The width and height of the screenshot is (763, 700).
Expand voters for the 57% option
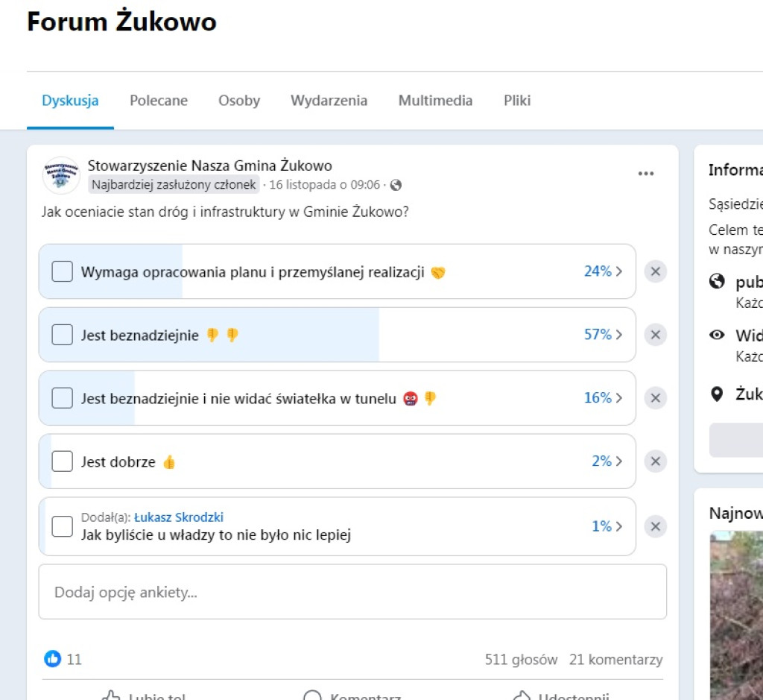[604, 335]
